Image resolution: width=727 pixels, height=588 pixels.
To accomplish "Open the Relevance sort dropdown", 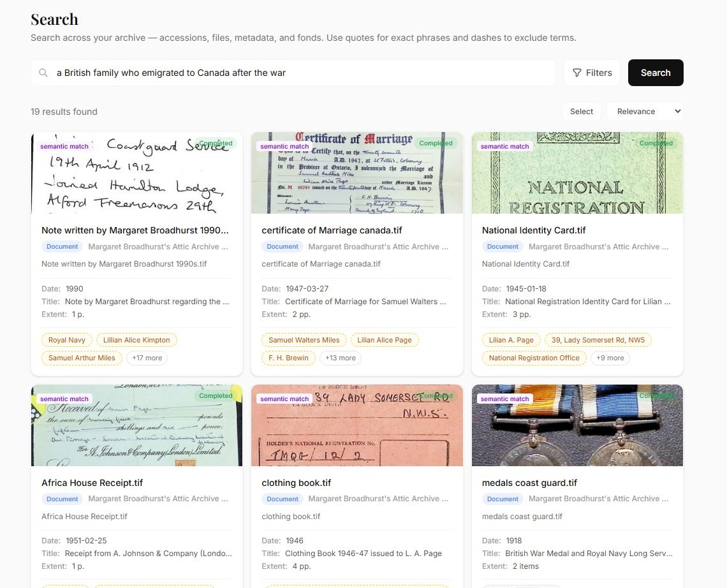I will 645,112.
